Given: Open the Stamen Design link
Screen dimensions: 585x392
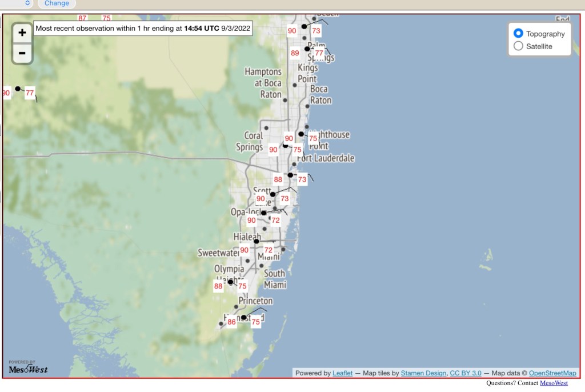Looking at the screenshot, I should pyautogui.click(x=423, y=373).
